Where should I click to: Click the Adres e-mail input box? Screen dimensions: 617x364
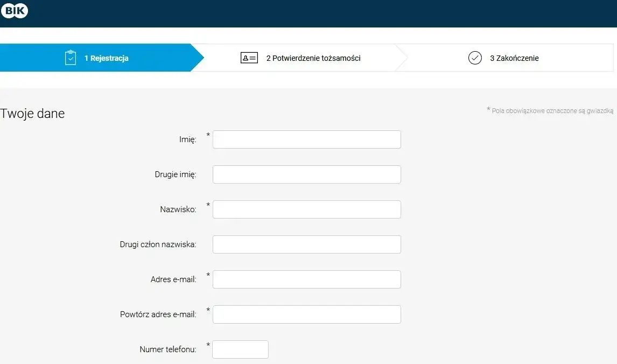306,279
